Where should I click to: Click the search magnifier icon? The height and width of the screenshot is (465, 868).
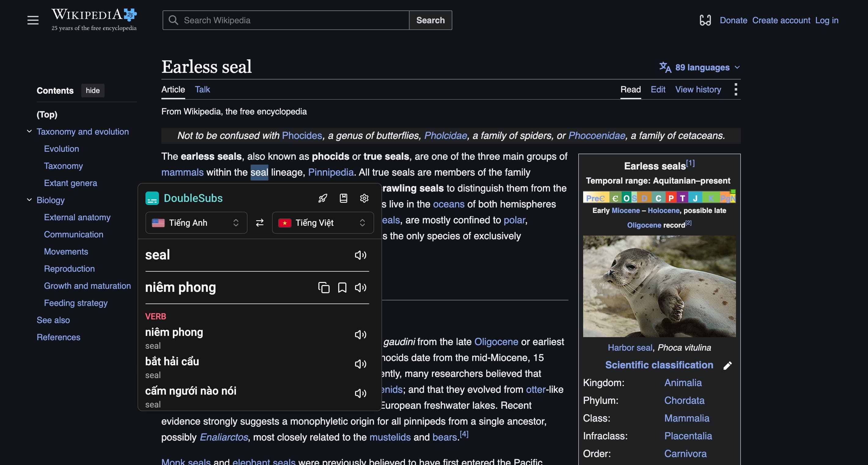pyautogui.click(x=173, y=20)
